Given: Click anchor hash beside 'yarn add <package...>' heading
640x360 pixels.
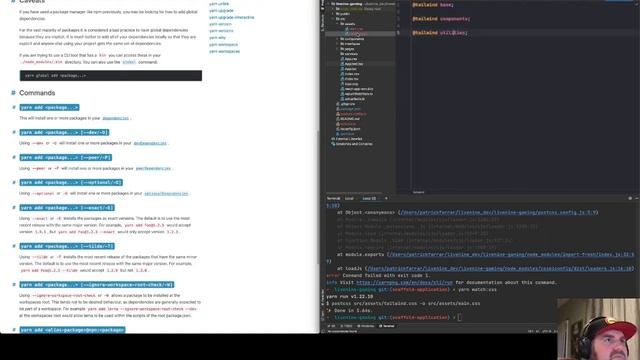Looking at the screenshot, I should click(x=14, y=107).
